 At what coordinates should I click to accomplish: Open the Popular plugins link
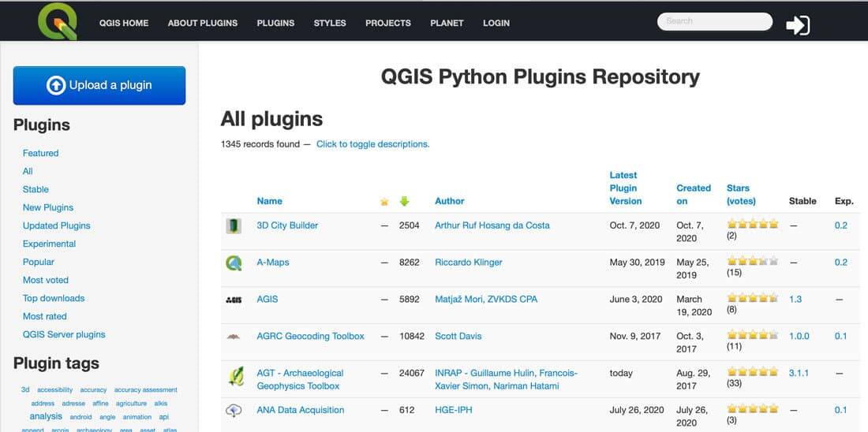point(38,263)
